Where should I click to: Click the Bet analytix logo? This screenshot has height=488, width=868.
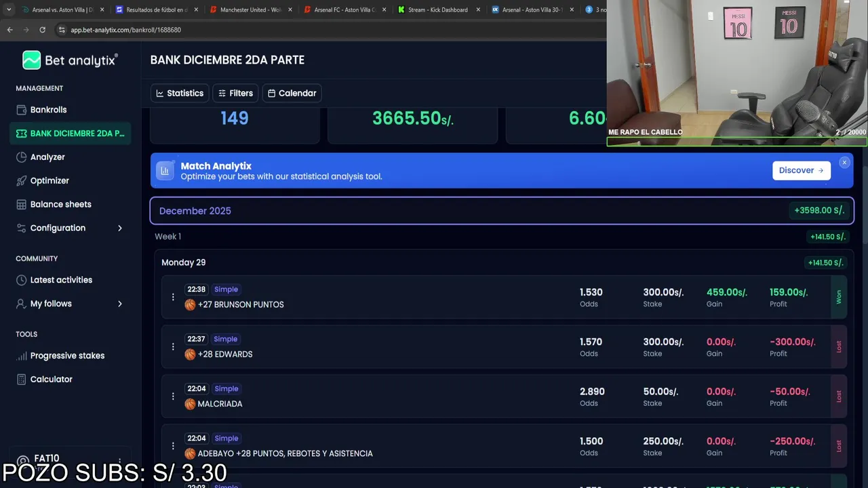click(x=70, y=60)
